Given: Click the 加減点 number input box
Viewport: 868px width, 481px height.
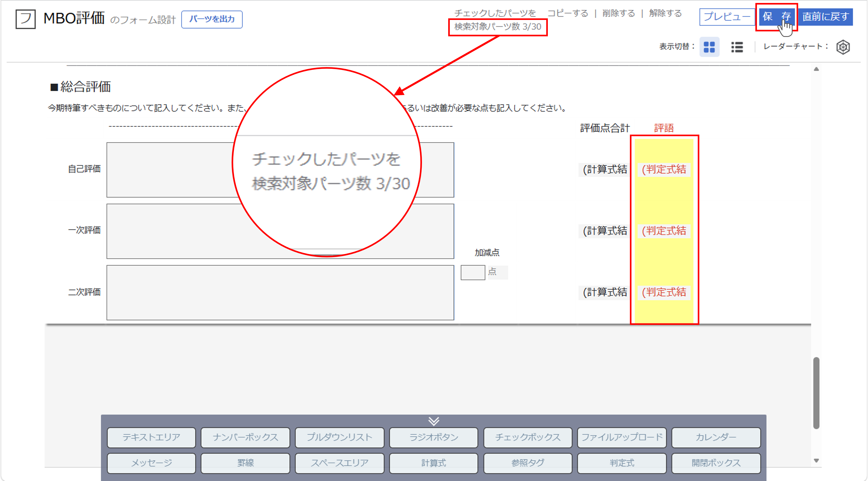Looking at the screenshot, I should click(x=473, y=272).
